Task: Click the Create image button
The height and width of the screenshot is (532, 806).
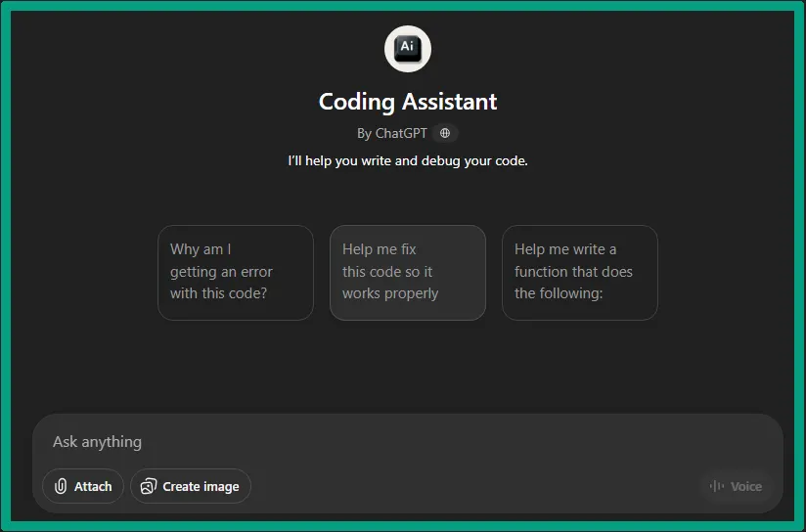Action: click(190, 486)
